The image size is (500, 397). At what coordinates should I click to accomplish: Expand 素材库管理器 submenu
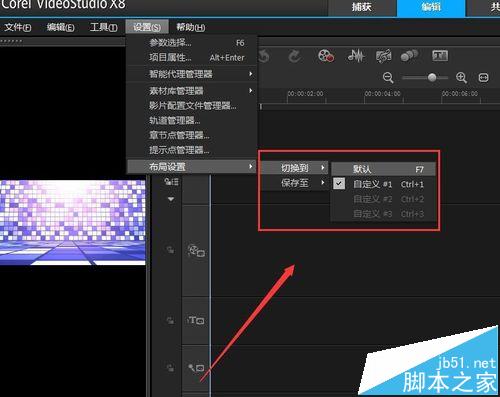click(192, 91)
